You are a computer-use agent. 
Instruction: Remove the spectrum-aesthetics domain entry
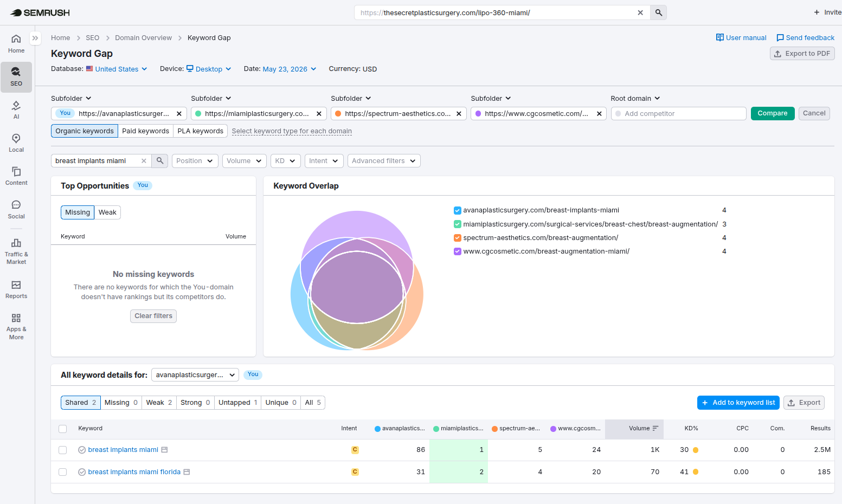[x=459, y=114]
